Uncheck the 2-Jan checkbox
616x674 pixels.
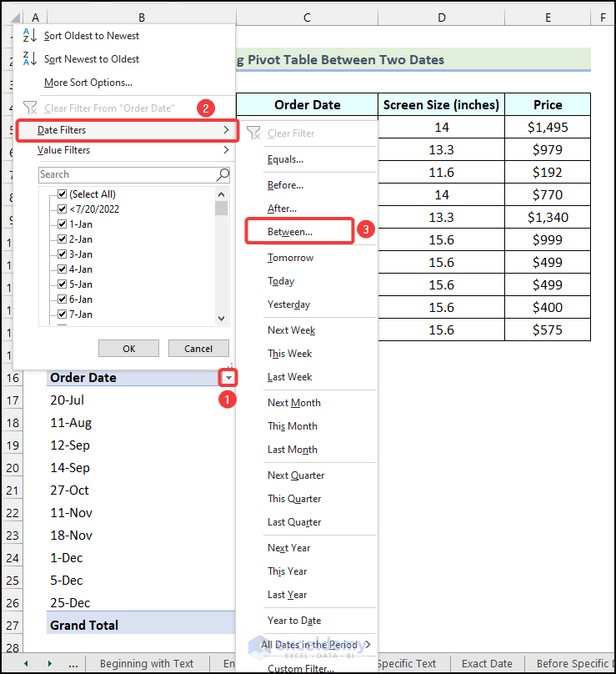pyautogui.click(x=63, y=239)
